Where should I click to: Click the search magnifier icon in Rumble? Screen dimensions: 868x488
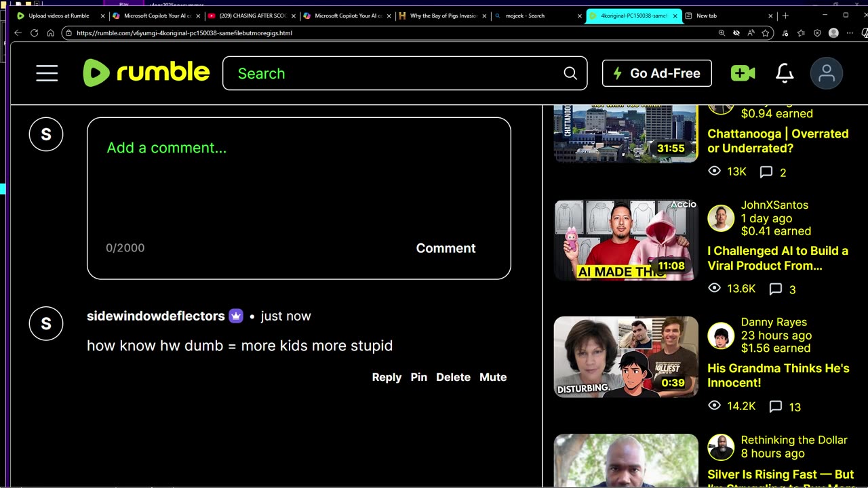[570, 73]
